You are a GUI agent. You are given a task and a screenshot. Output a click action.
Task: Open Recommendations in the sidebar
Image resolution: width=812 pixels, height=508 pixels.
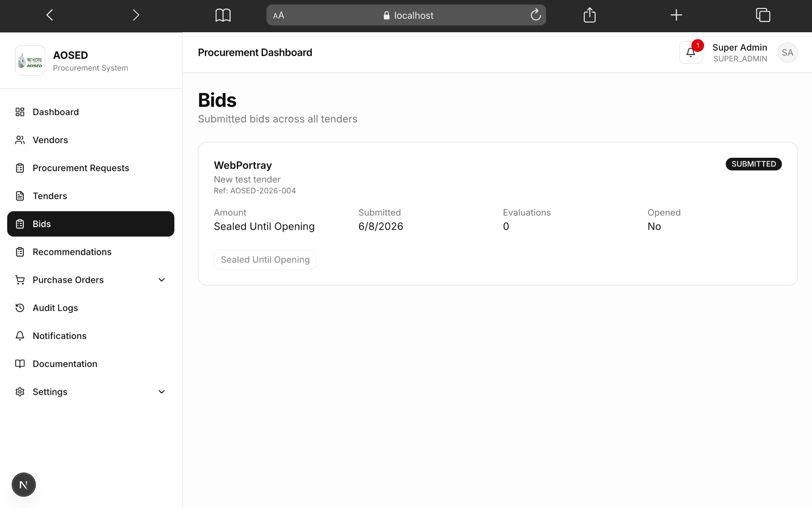point(91,252)
